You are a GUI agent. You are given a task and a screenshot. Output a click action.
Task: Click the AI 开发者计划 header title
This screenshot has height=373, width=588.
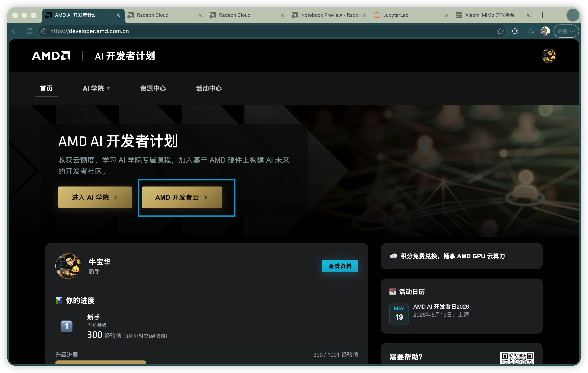[x=125, y=56]
